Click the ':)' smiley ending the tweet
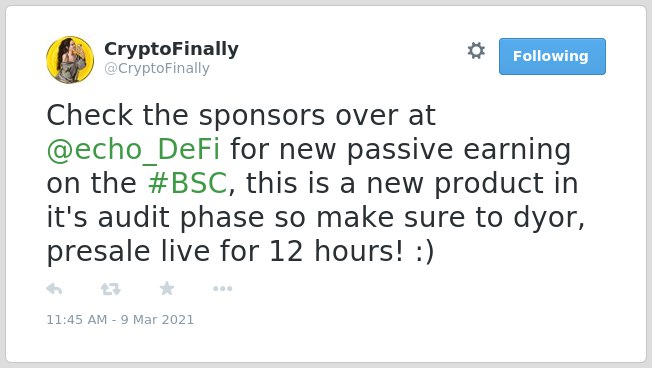 425,252
